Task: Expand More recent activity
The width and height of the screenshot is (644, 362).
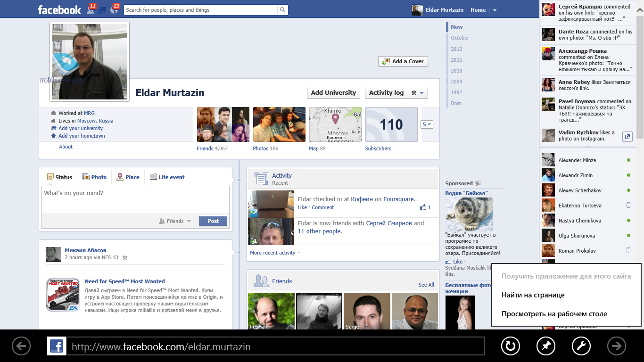Action: [275, 253]
